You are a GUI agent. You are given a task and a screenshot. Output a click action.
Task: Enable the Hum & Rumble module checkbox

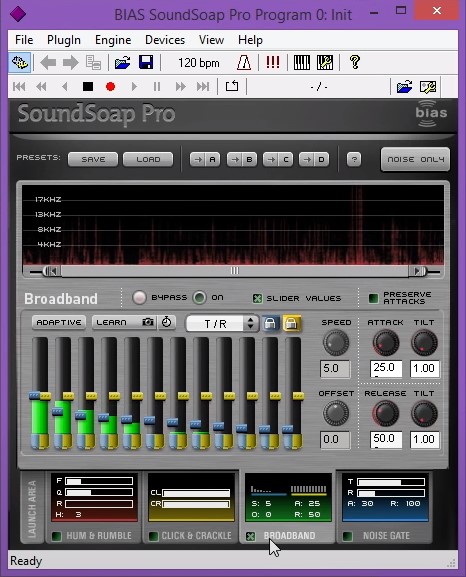(56, 536)
